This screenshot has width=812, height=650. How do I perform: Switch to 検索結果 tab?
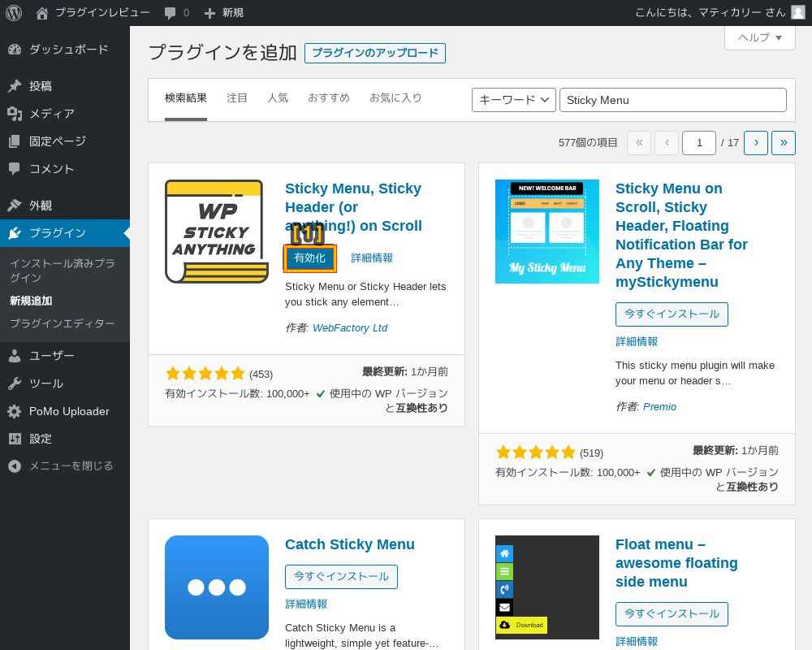186,98
